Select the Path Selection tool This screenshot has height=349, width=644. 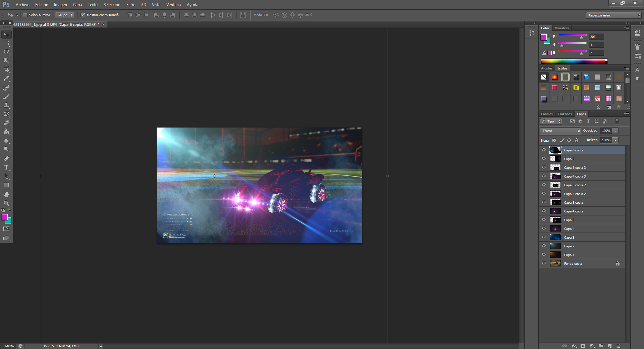point(6,176)
